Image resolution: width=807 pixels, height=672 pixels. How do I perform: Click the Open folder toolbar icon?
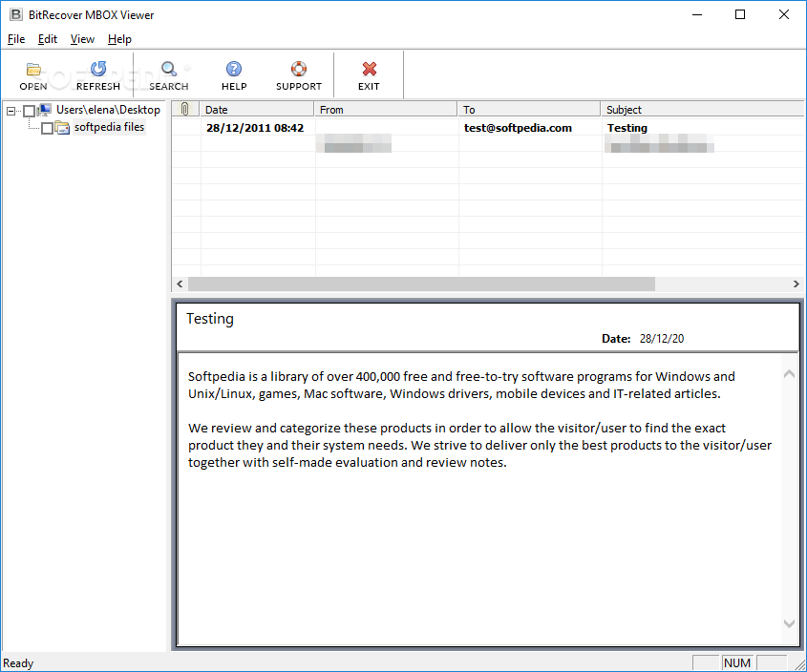tap(33, 69)
